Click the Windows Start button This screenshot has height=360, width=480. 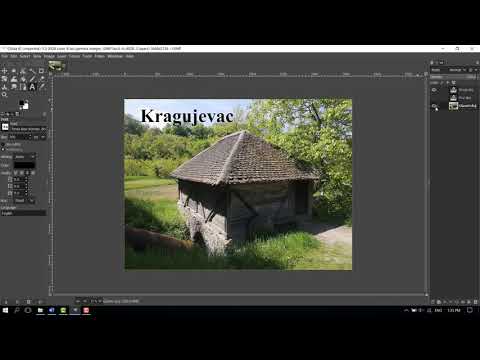point(5,310)
